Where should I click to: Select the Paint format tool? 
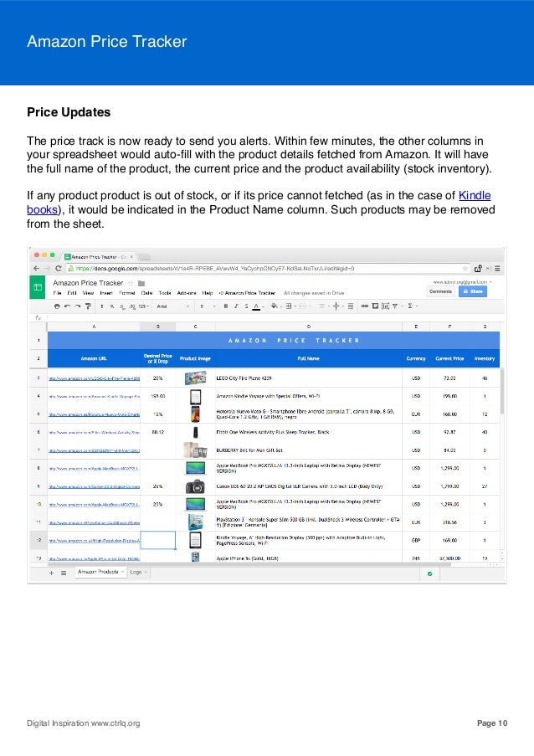[88, 306]
